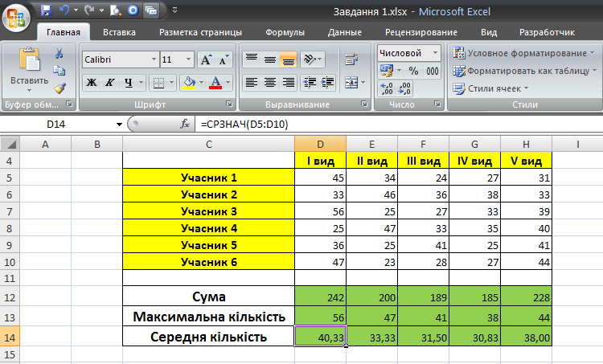Expand the Name Box dropdown arrow
Image resolution: width=603 pixels, height=364 pixels.
(x=119, y=125)
